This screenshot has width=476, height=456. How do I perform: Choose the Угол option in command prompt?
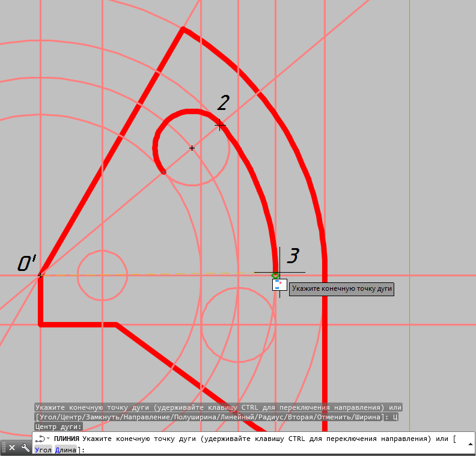pos(43,449)
